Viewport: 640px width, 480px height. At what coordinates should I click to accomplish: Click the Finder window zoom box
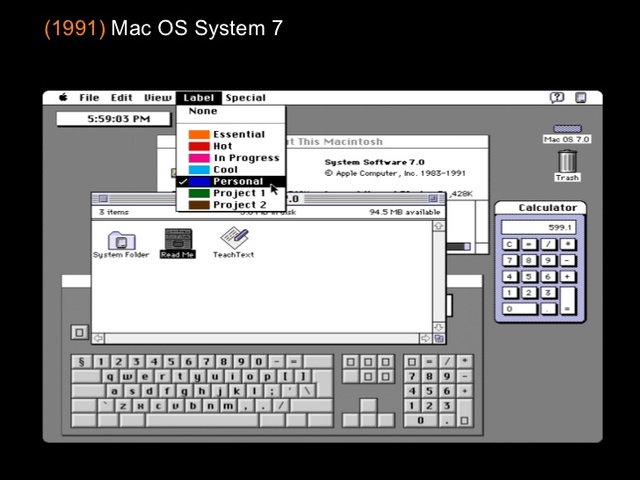click(433, 199)
